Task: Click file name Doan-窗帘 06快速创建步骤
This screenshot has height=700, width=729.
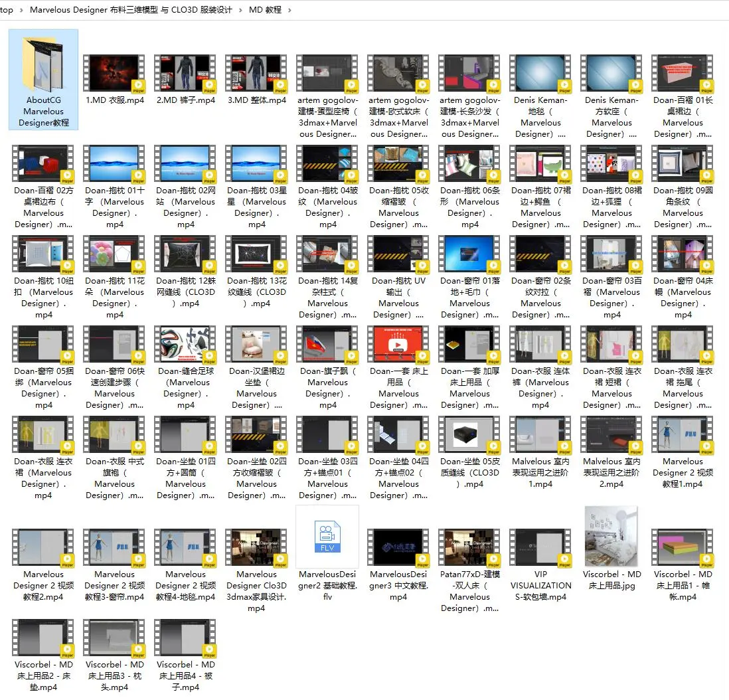Action: coord(114,388)
